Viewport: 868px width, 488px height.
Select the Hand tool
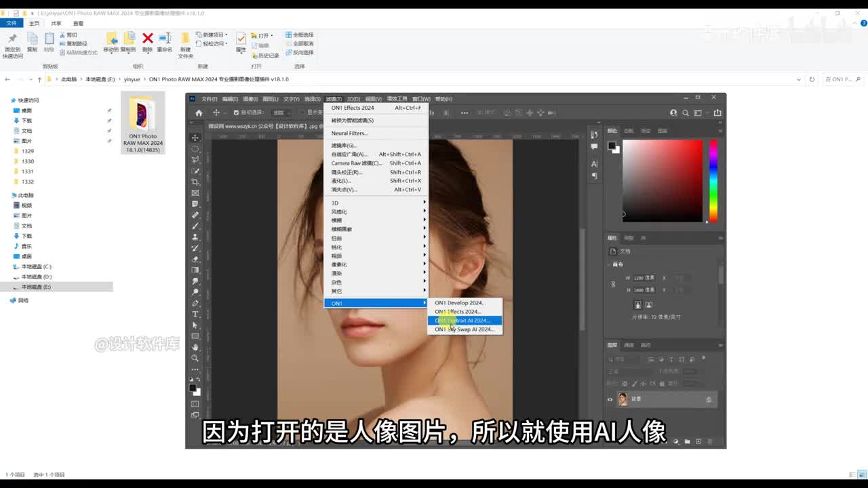[195, 347]
